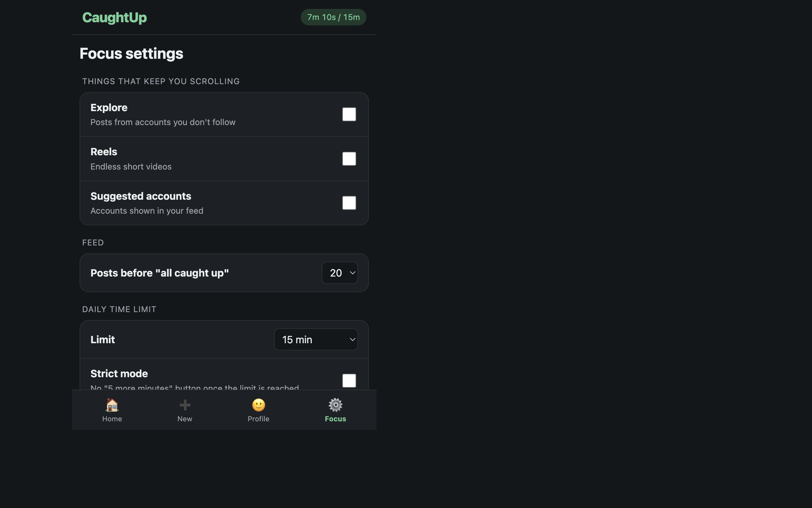Check the Suggested accounts checkbox
The width and height of the screenshot is (812, 508).
pyautogui.click(x=349, y=203)
